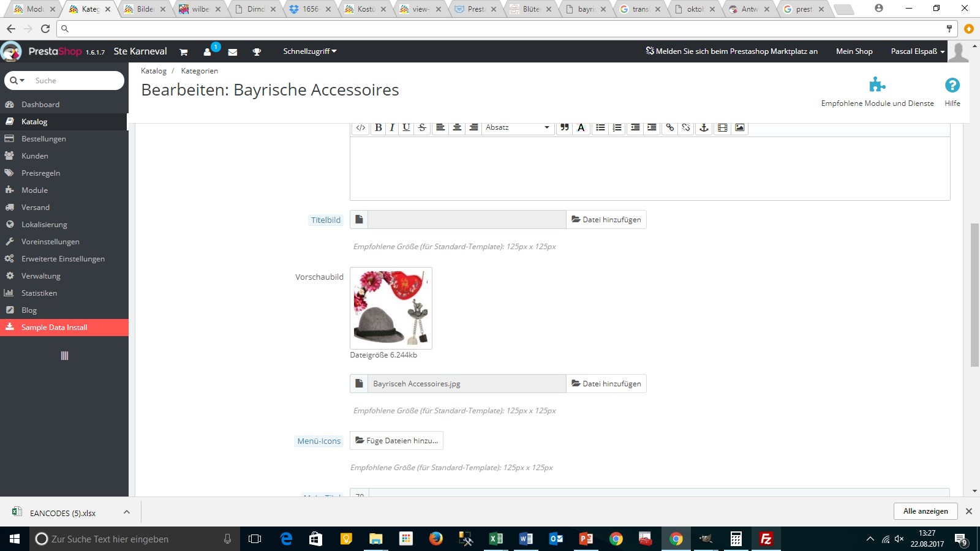Open Sample Data Install menu item
Viewport: 980px width, 551px height.
pyautogui.click(x=64, y=328)
